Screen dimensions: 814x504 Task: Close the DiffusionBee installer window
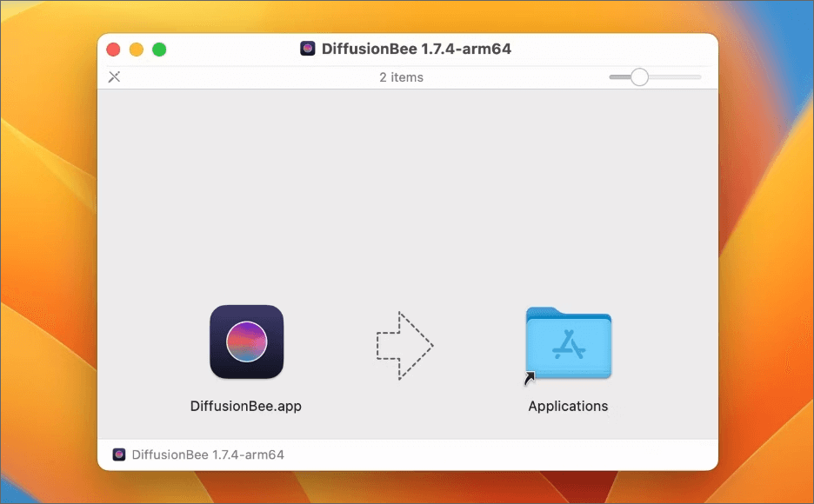(x=113, y=50)
